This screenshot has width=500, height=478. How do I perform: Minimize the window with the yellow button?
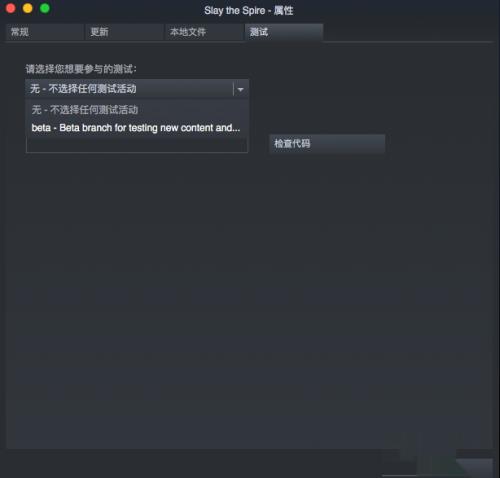click(x=28, y=8)
